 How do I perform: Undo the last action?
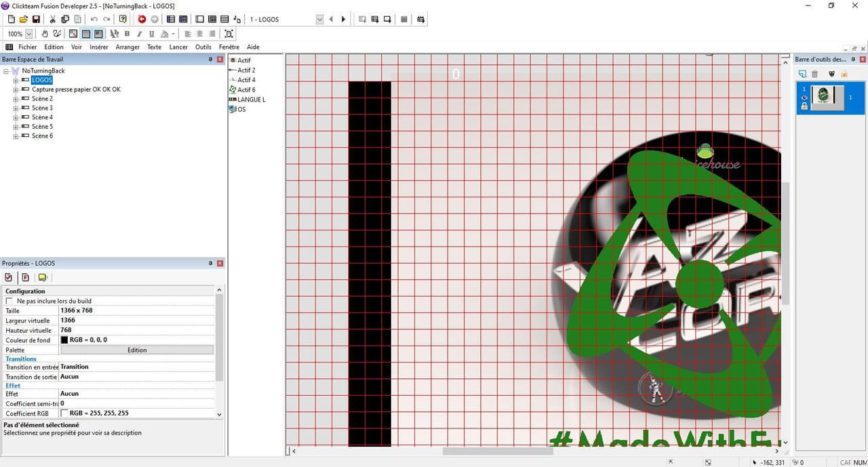(94, 19)
